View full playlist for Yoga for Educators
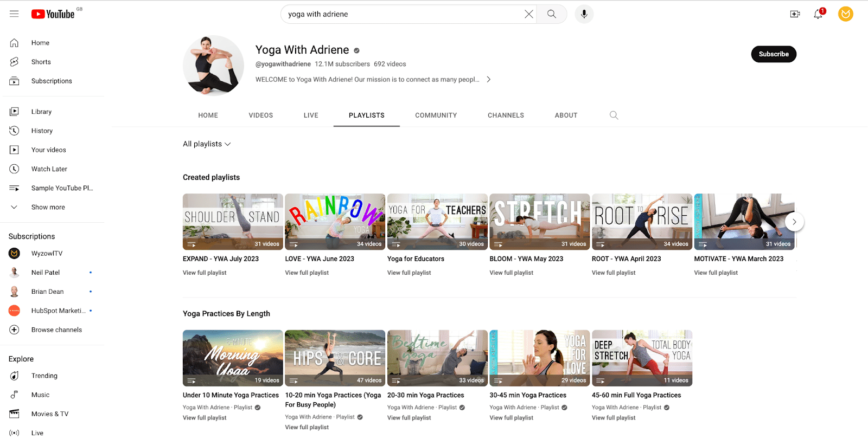Image resolution: width=868 pixels, height=439 pixels. pos(409,273)
